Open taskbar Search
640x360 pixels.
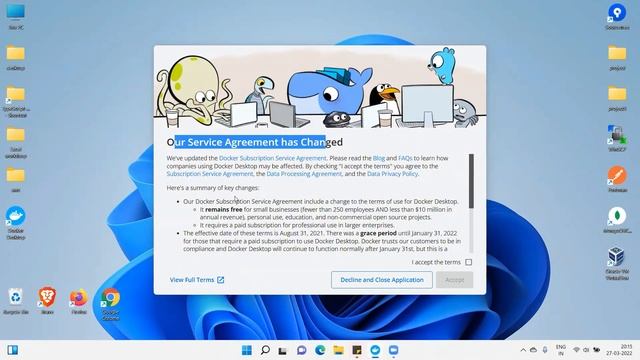coord(265,350)
